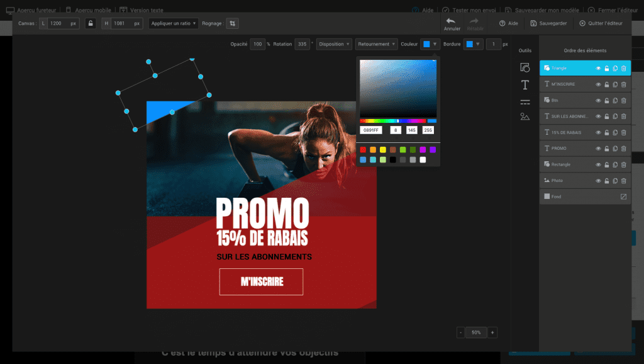Zoom in with the plus button
The height and width of the screenshot is (364, 644).
tap(492, 333)
